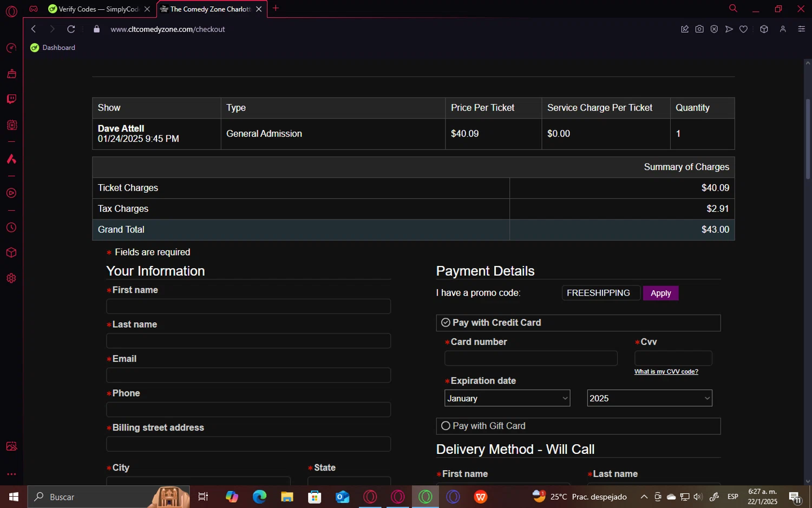Add page to bookmarks heart icon
Viewport: 812px width, 508px height.
tap(744, 29)
